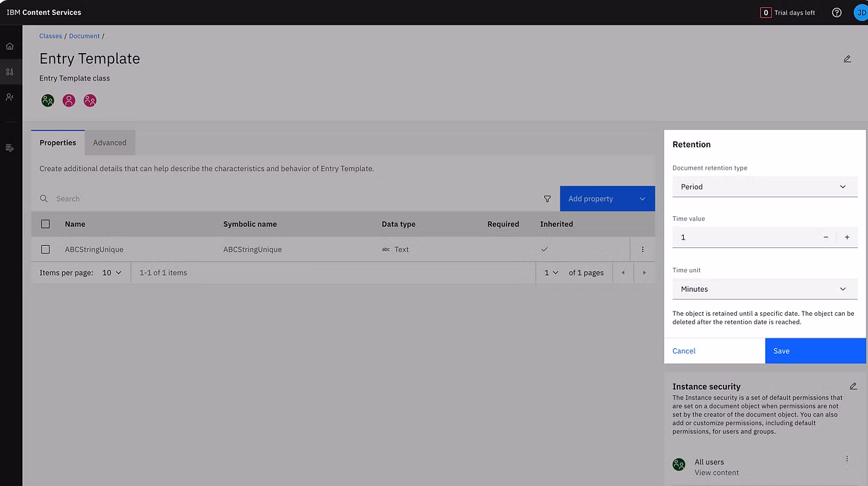This screenshot has height=486, width=868.
Task: Go to next page arrow
Action: pyautogui.click(x=644, y=273)
